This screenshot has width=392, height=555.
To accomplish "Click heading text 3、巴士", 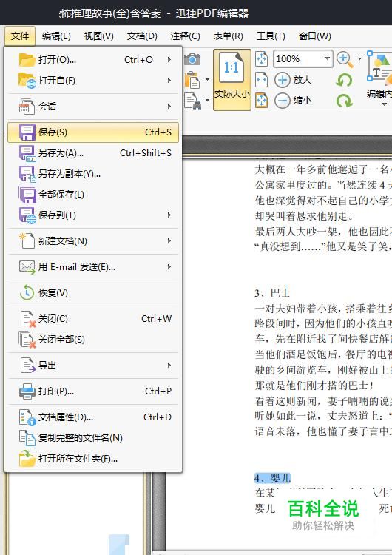I will click(x=272, y=293).
